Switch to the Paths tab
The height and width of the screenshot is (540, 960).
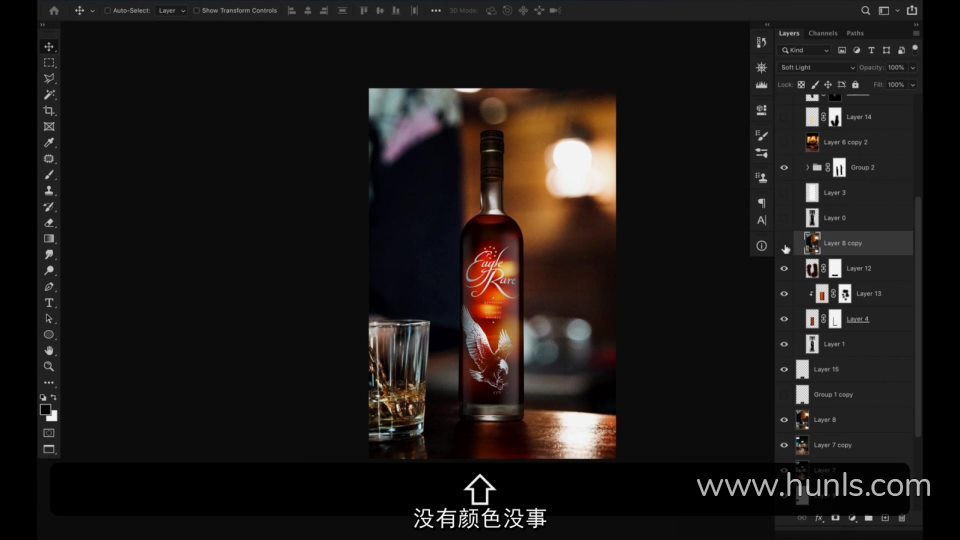pos(855,33)
